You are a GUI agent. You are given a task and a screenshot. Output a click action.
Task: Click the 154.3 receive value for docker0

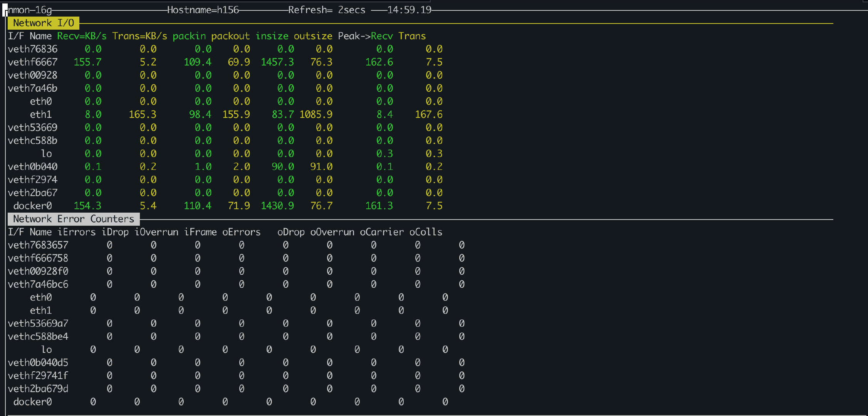pyautogui.click(x=87, y=206)
